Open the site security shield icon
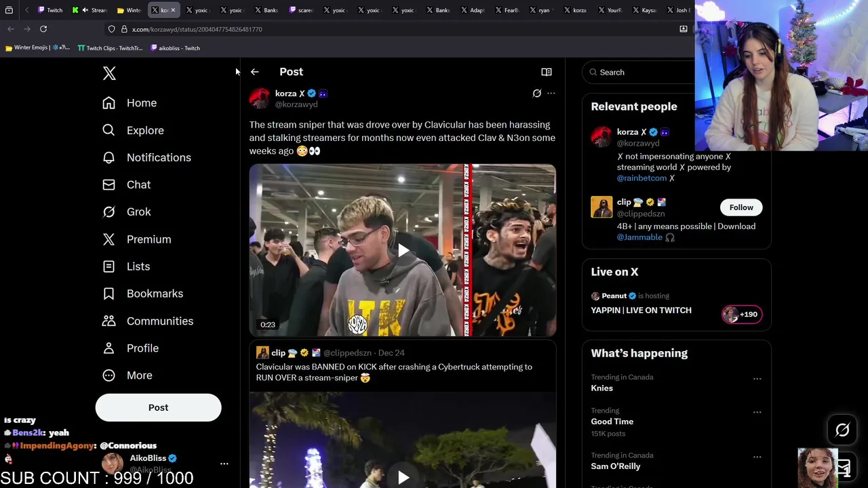The height and width of the screenshot is (488, 868). (x=111, y=29)
